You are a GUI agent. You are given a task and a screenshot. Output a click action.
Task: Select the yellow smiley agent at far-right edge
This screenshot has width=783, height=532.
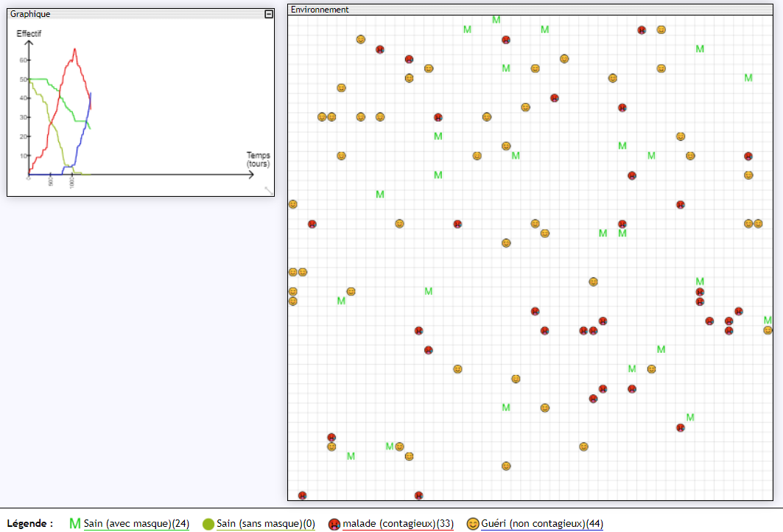[x=768, y=330]
